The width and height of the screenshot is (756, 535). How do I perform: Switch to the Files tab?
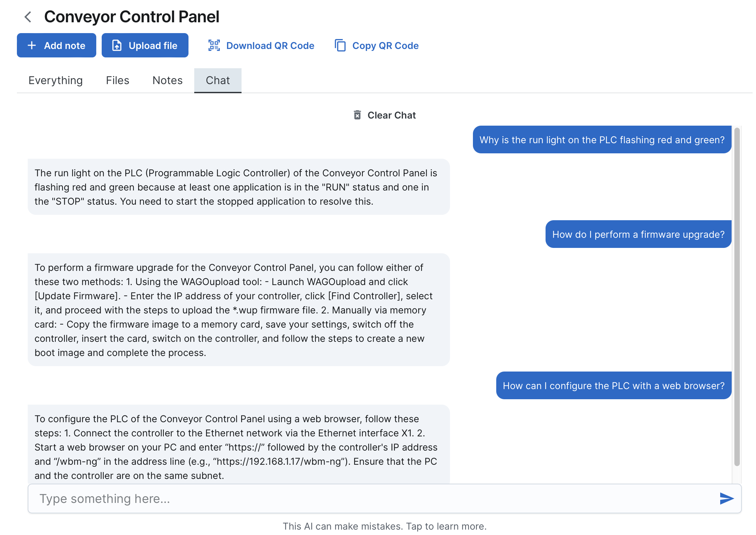click(x=118, y=80)
